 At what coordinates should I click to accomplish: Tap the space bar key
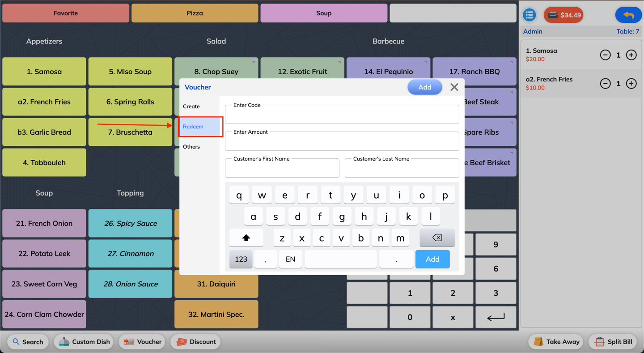pos(341,259)
